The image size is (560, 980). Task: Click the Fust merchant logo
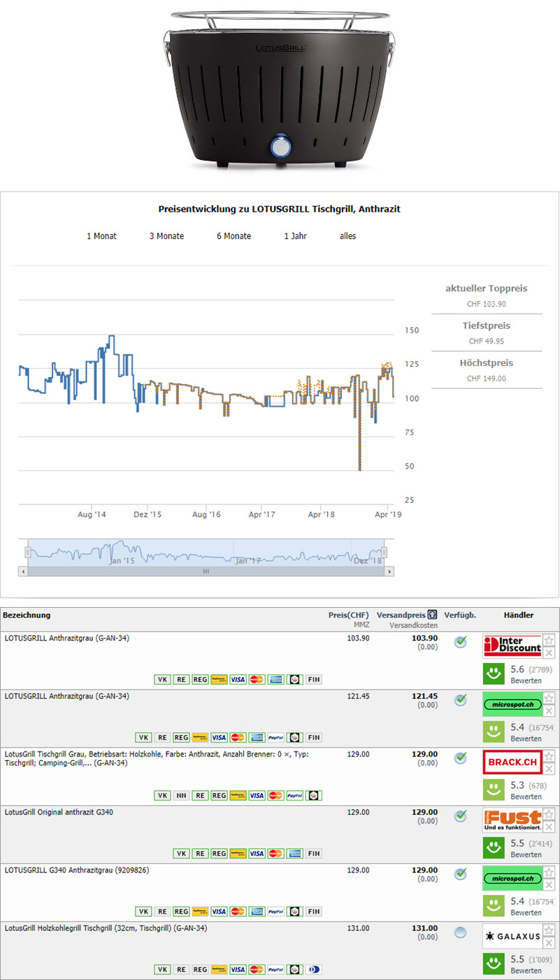coord(512,820)
